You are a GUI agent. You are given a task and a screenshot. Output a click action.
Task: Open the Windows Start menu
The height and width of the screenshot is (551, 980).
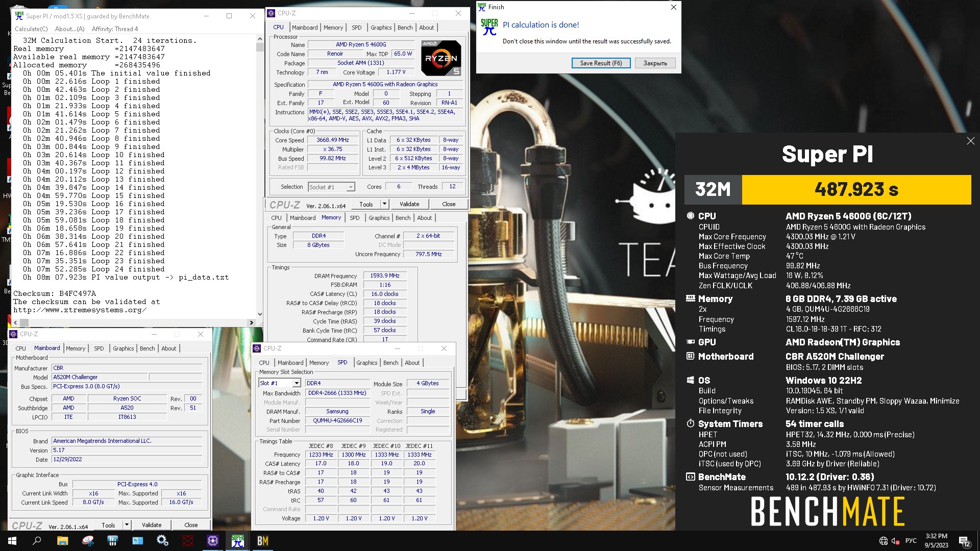pos(12,541)
